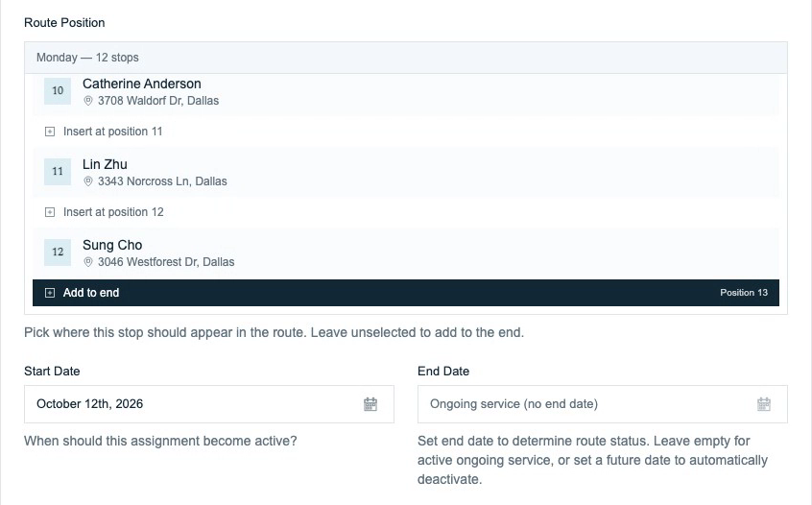
Task: Click the Route Position label
Action: [64, 23]
